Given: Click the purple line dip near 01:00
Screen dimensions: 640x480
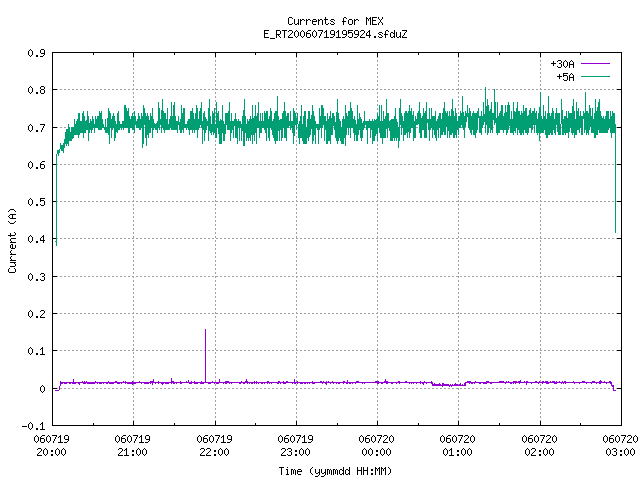Looking at the screenshot, I should [449, 384].
